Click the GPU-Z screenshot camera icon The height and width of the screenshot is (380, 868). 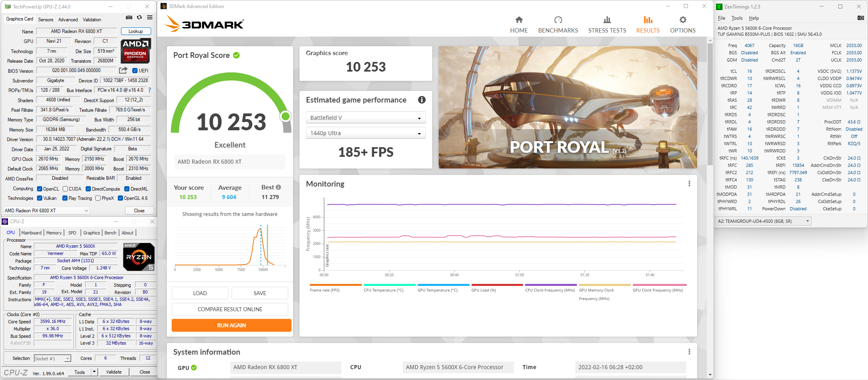pyautogui.click(x=129, y=18)
